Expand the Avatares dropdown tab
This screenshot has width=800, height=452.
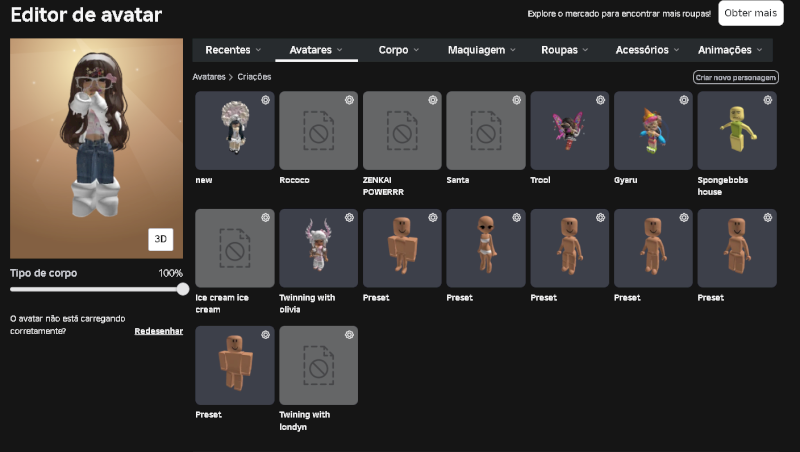[316, 50]
